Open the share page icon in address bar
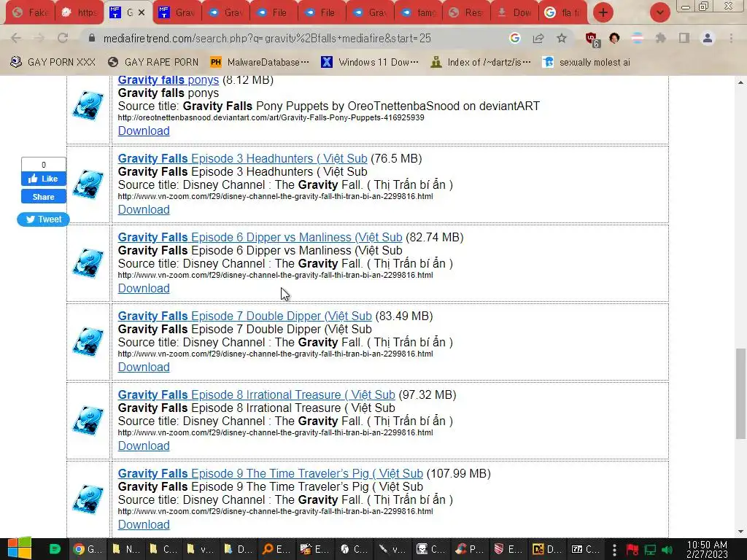The image size is (747, 560). pos(538,38)
